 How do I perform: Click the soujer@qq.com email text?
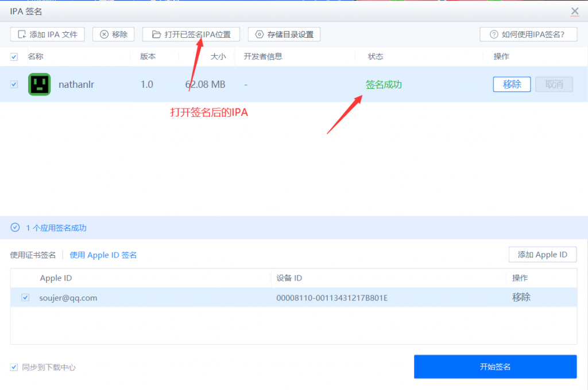pos(68,298)
